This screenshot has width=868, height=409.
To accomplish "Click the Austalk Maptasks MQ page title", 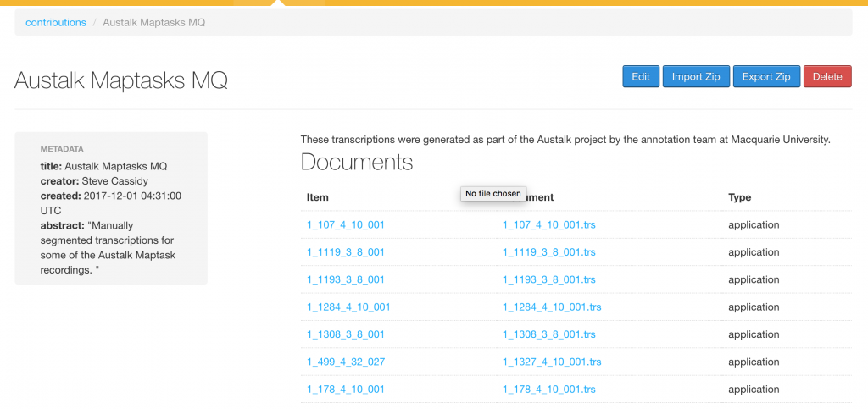I will point(120,80).
